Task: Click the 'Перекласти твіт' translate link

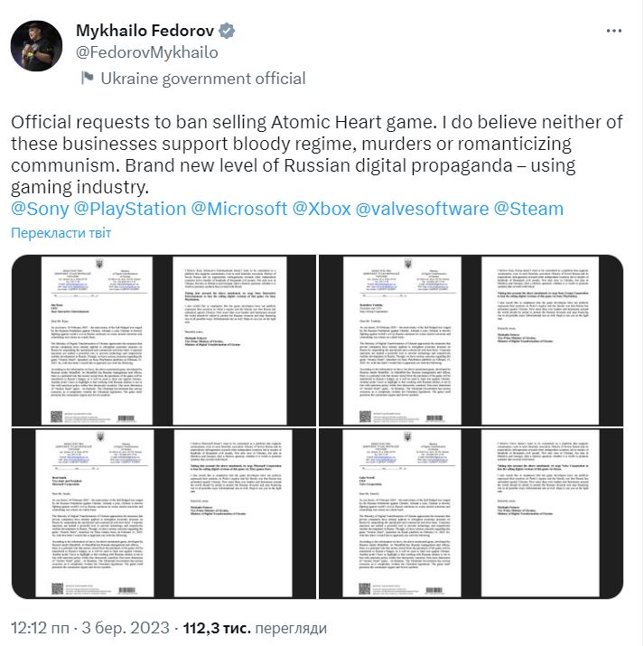Action: (61, 233)
